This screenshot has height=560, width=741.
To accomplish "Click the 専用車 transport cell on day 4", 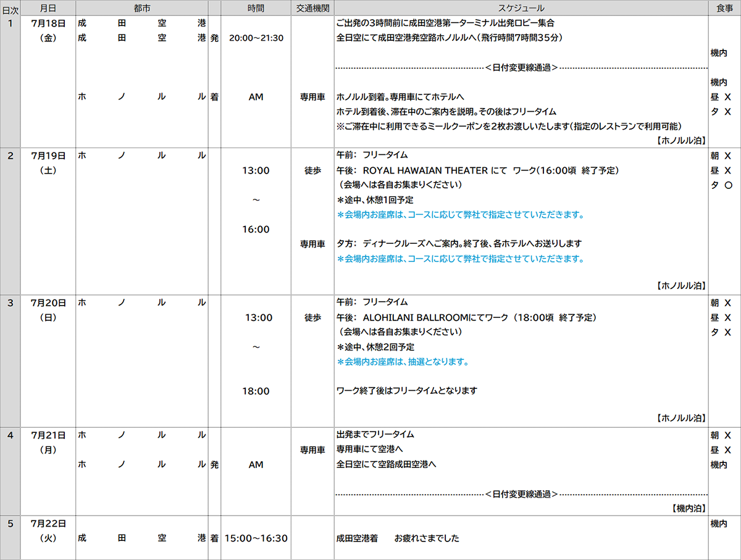I will pos(312,449).
